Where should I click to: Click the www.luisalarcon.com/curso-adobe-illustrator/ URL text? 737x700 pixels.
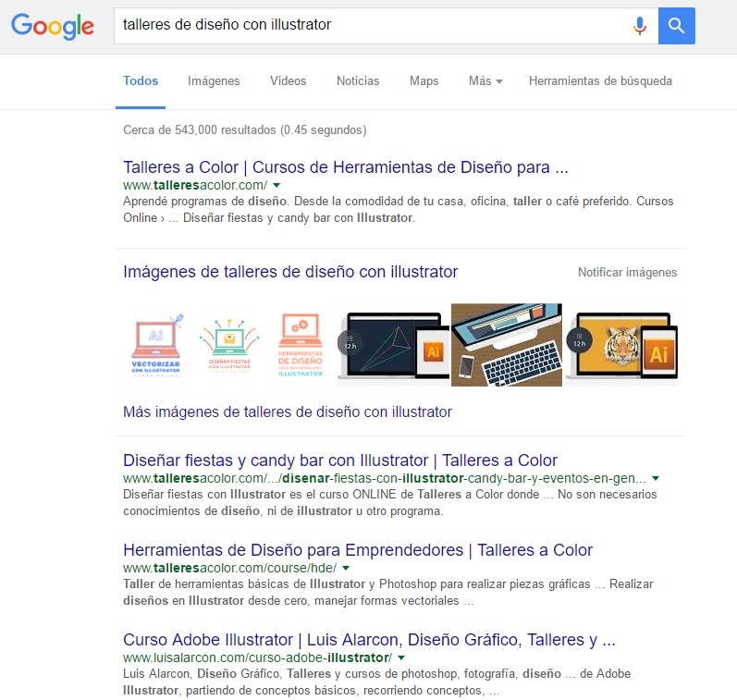click(258, 657)
